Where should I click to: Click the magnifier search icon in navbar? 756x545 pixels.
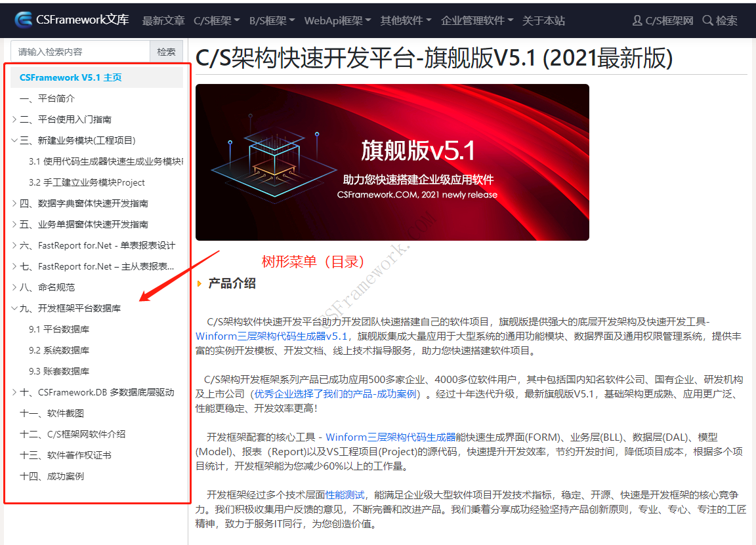coord(707,20)
